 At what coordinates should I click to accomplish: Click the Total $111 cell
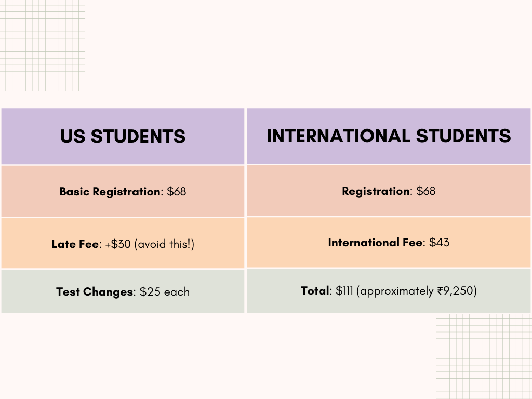tap(389, 291)
